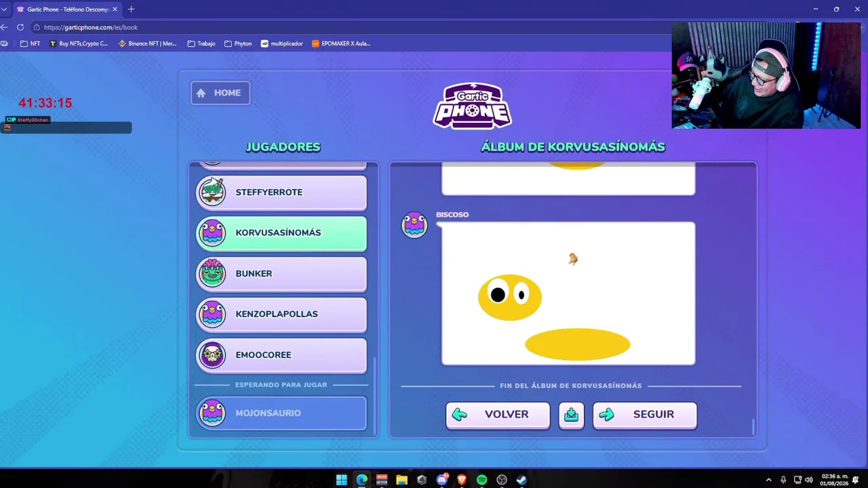Open the Phyton bookmarks folder
This screenshot has height=488, width=868.
pos(238,43)
